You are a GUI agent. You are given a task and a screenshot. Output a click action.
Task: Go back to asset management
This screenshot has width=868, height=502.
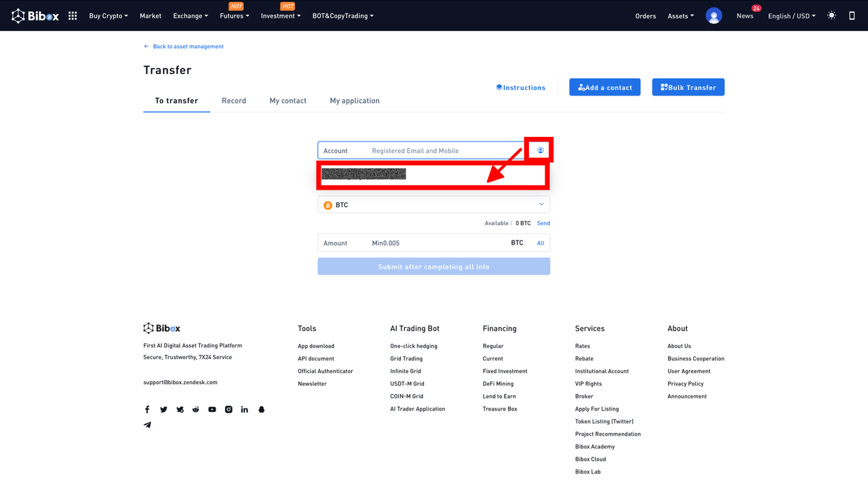click(x=184, y=47)
